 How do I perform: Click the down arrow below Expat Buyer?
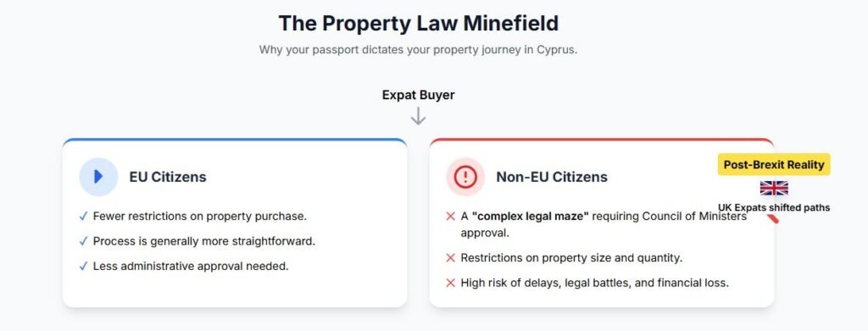click(418, 116)
